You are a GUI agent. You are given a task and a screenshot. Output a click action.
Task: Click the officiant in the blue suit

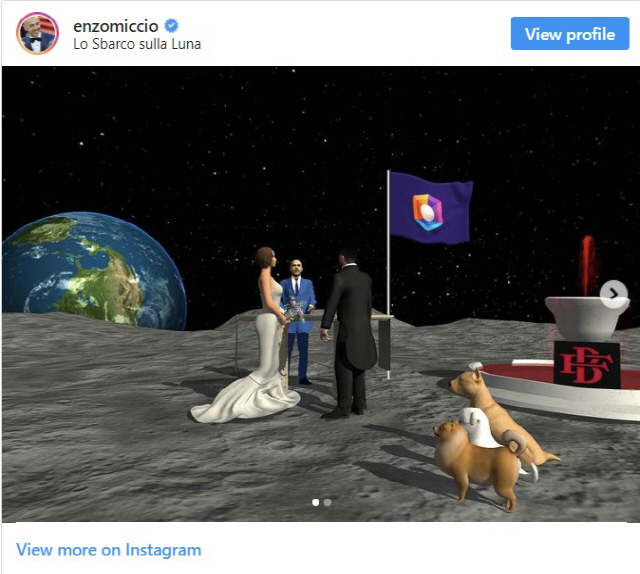[299, 318]
